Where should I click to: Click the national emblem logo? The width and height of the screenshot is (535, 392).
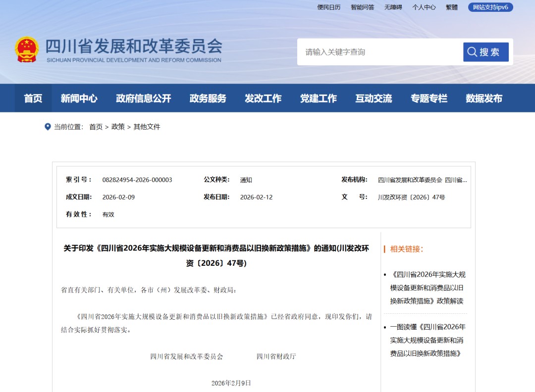tap(27, 49)
